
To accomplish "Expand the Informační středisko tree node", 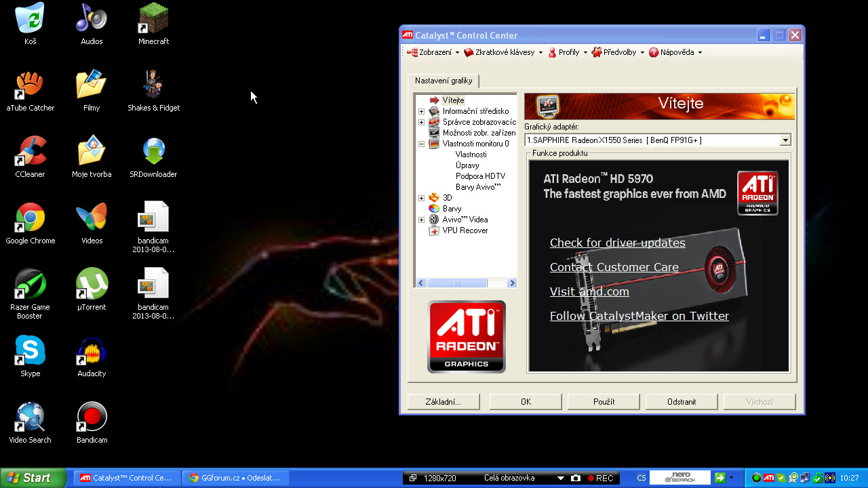I will click(x=421, y=111).
